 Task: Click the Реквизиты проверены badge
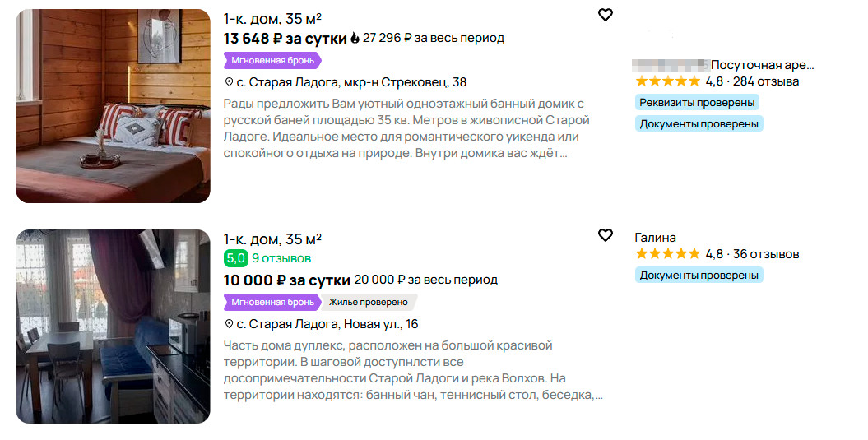pyautogui.click(x=697, y=102)
